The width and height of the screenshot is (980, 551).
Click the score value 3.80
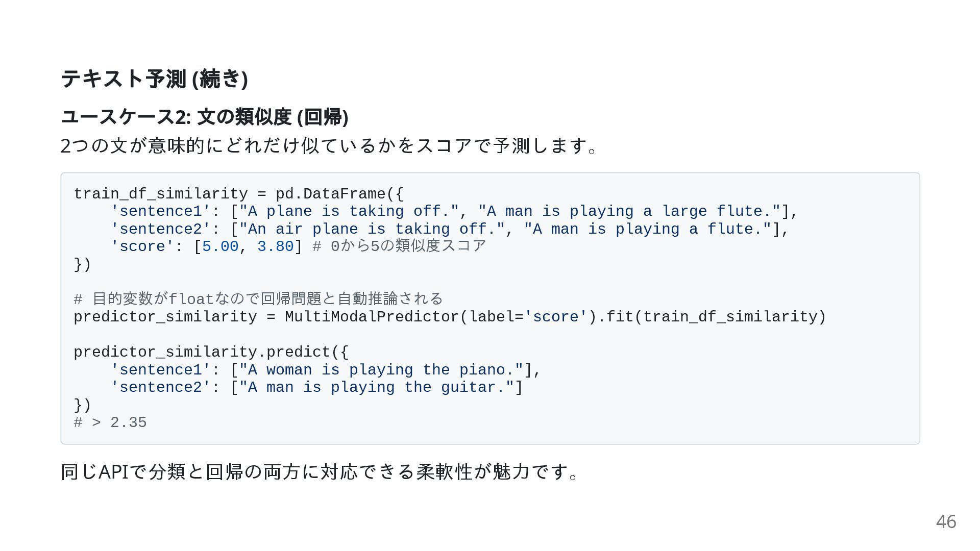276,246
